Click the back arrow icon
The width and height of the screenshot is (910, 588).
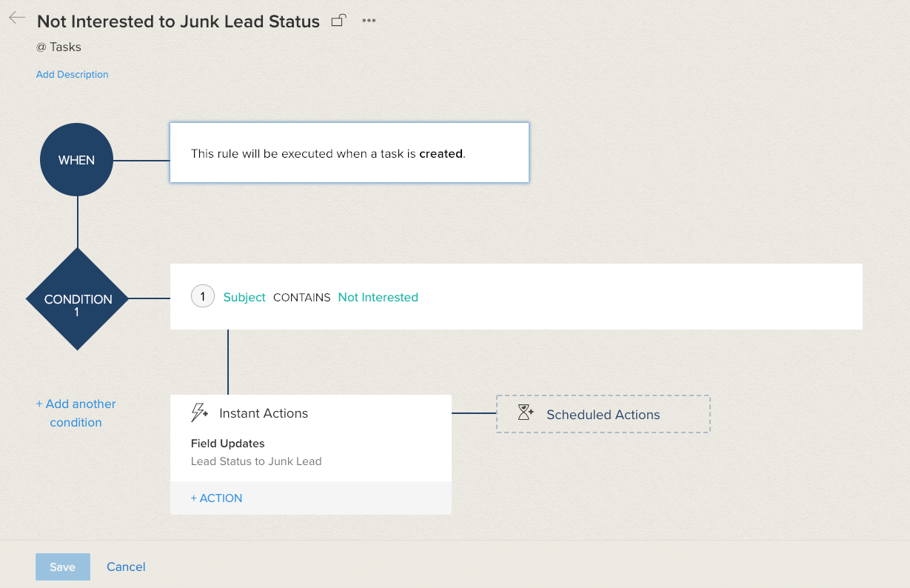click(16, 19)
